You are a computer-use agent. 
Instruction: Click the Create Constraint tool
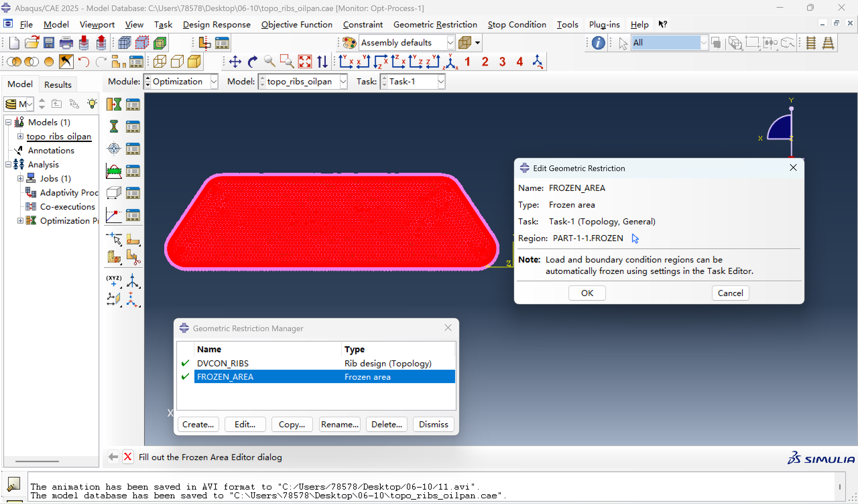[114, 171]
